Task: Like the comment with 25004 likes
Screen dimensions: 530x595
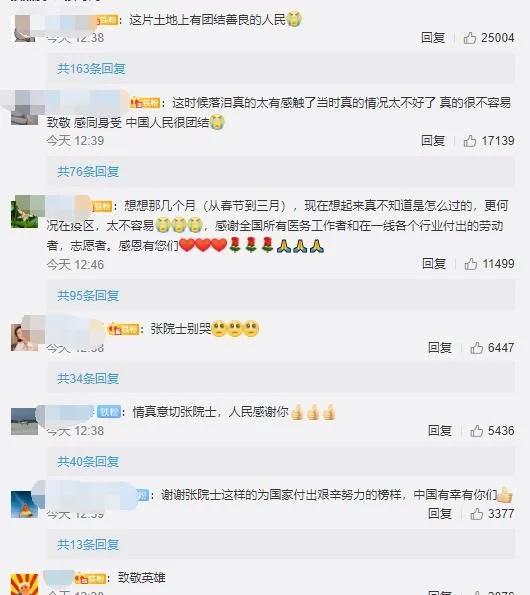Action: click(x=470, y=38)
